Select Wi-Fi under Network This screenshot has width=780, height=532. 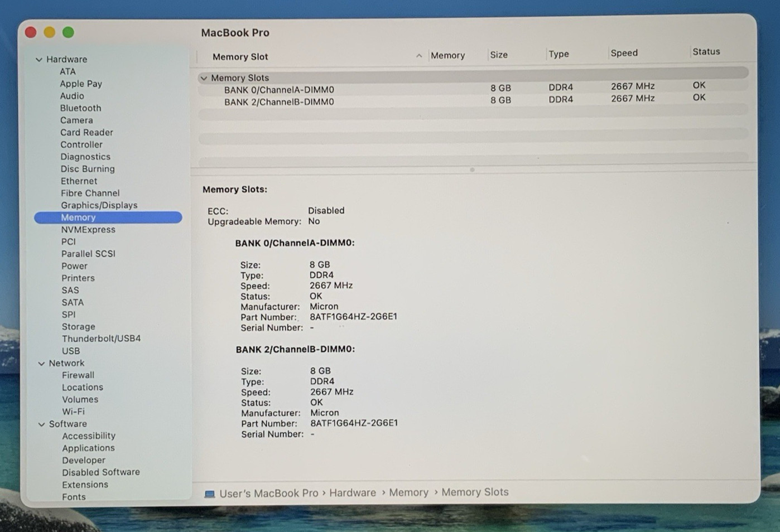(73, 412)
